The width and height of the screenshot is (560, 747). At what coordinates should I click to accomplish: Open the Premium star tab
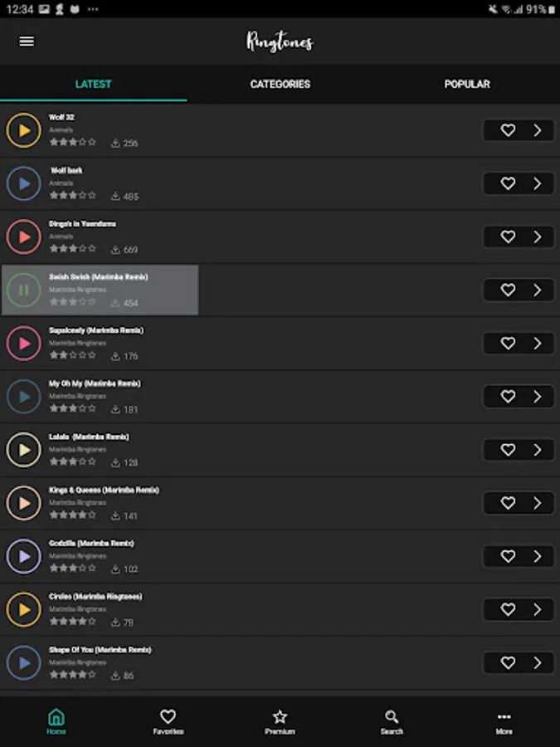click(280, 720)
